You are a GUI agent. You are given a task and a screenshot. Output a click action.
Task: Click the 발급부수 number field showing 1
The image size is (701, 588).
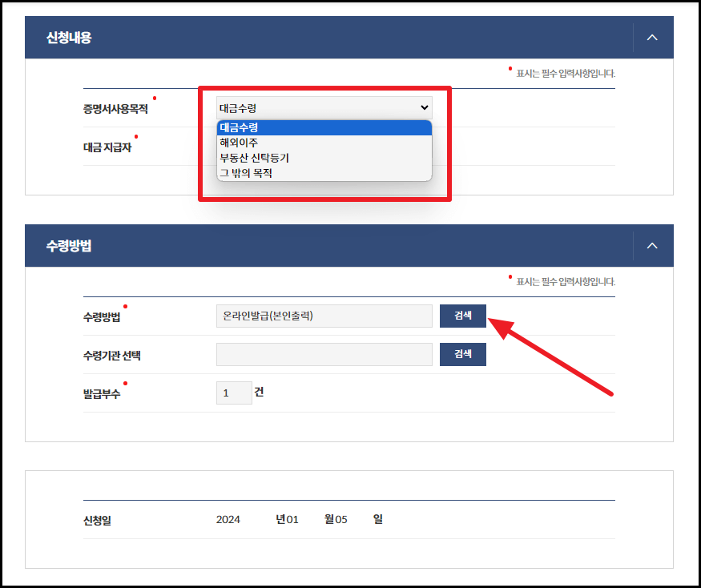click(x=234, y=393)
